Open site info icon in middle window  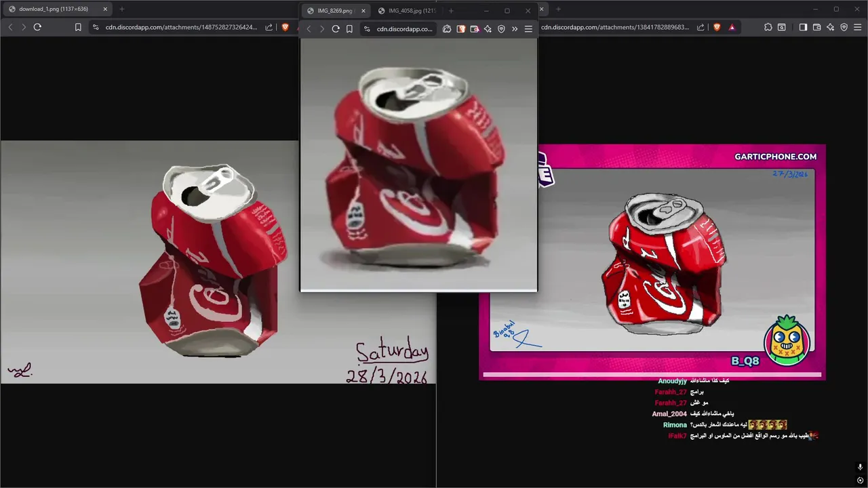(367, 29)
